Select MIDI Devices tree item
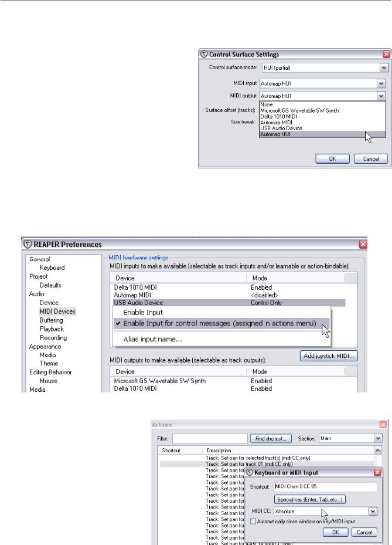392x545 pixels. coord(57,312)
